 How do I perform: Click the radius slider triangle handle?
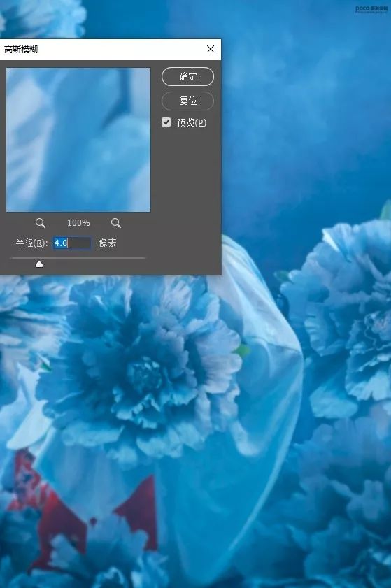coord(39,264)
